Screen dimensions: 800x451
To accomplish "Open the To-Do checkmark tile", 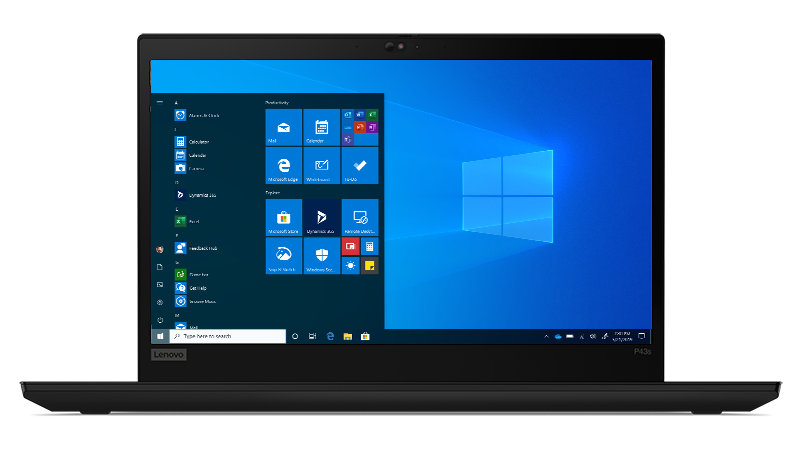I will (360, 165).
